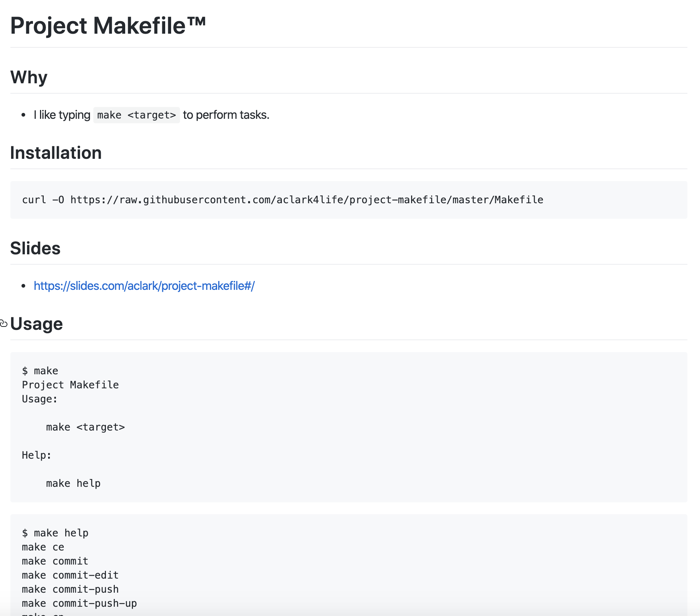
Task: Click the anchor link icon beside Usage
Action: (4, 324)
